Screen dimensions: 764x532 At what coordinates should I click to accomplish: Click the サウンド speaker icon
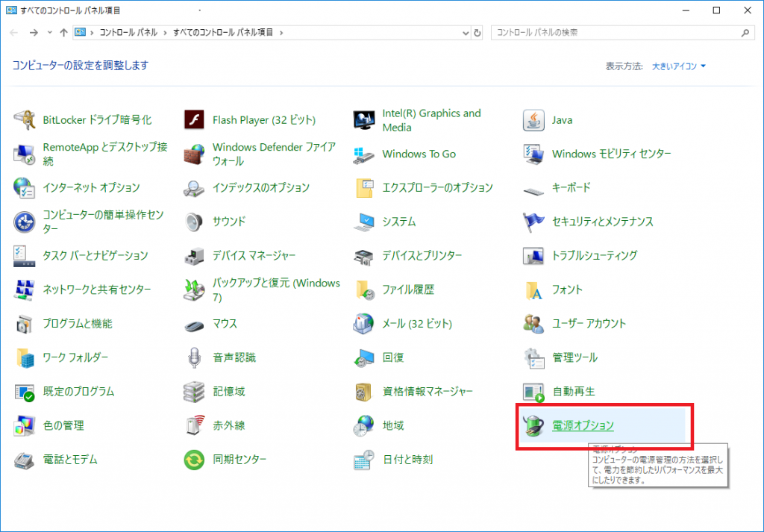pyautogui.click(x=194, y=222)
